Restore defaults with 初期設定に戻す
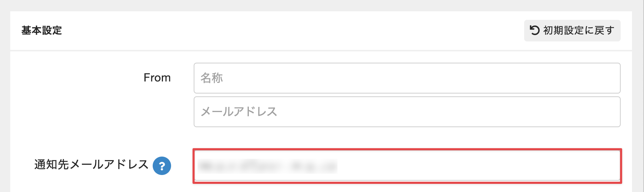 point(572,30)
